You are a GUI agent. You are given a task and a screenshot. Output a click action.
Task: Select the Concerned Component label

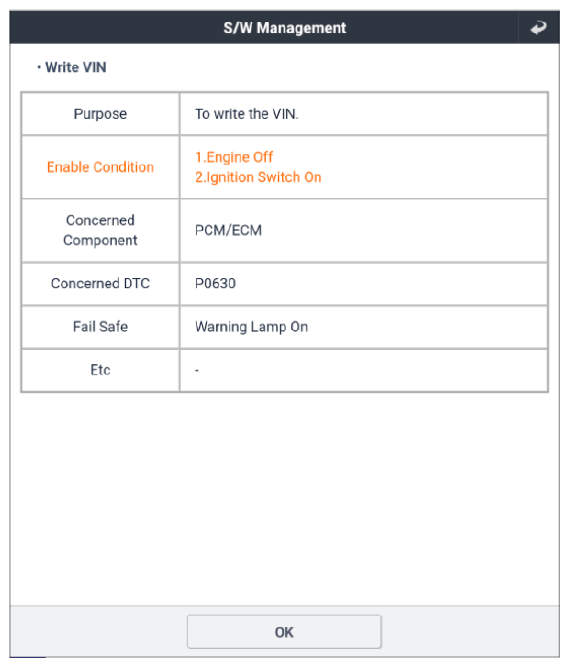pyautogui.click(x=100, y=230)
